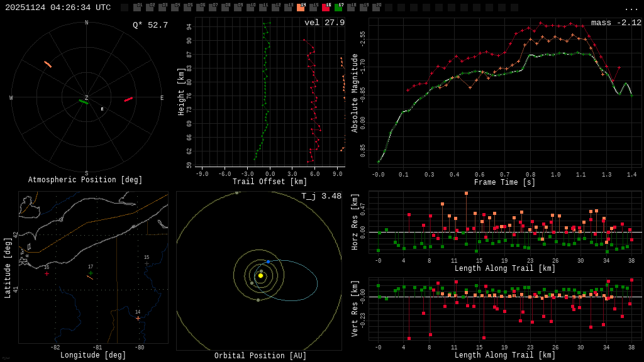Click the blue Earth dot on orbit
The image size is (644, 362).
click(x=268, y=261)
